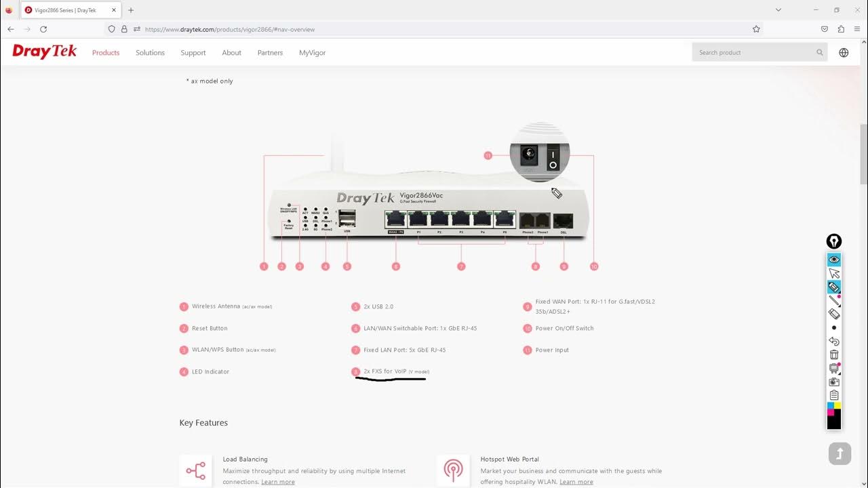Click the 'LED Indicator' label
The image size is (868, 488).
pyautogui.click(x=210, y=371)
